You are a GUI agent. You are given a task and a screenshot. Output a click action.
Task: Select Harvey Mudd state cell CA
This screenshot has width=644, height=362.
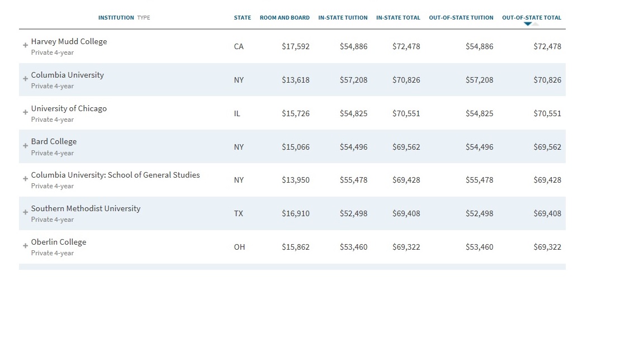[239, 46]
